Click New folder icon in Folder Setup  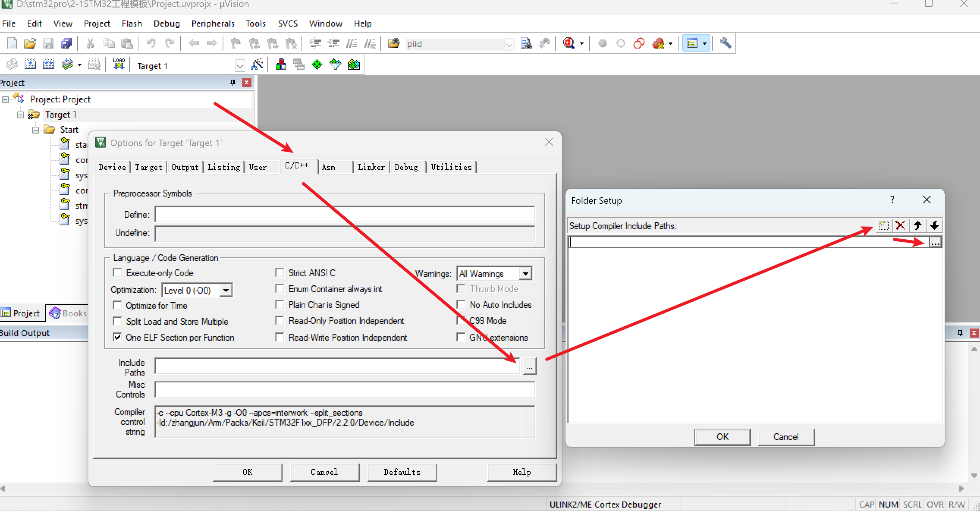883,226
